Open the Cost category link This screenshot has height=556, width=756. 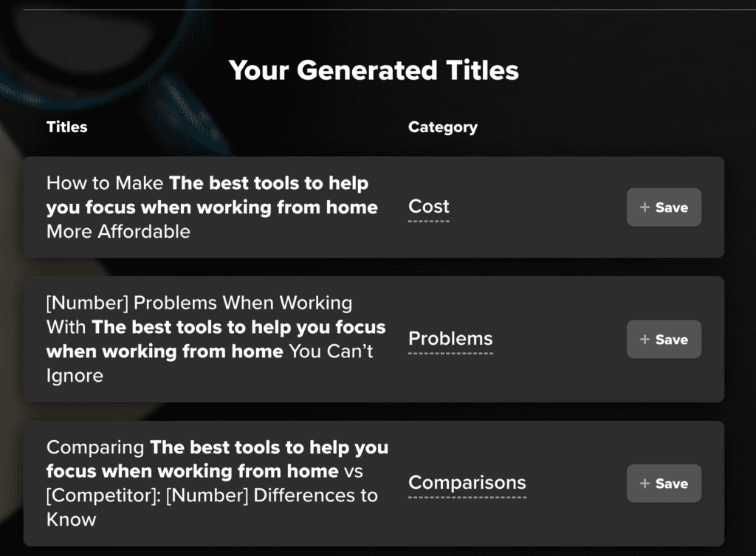(429, 207)
